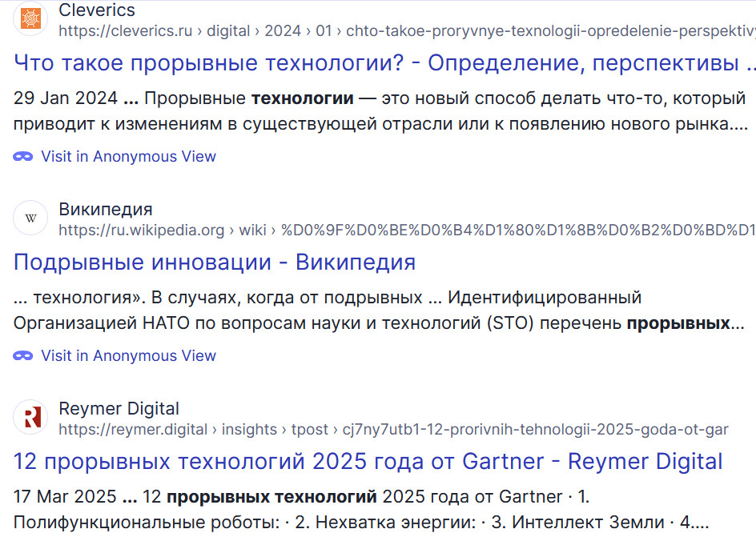
Task: Click the 'Cleverics' site name
Action: 97,10
